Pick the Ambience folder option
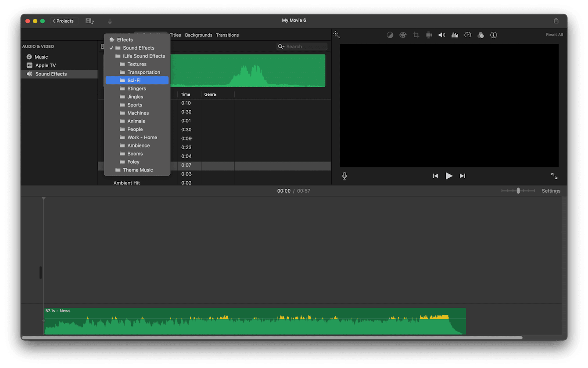This screenshot has height=368, width=588. tap(138, 145)
